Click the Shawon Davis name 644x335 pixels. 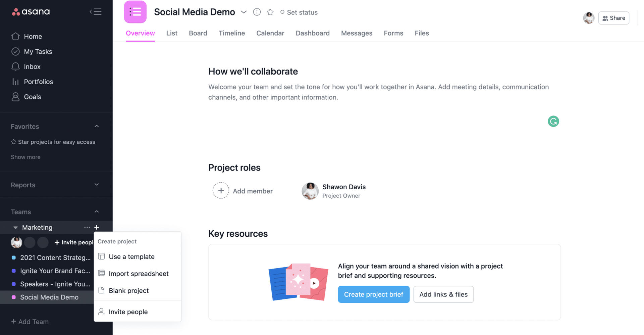click(x=344, y=187)
